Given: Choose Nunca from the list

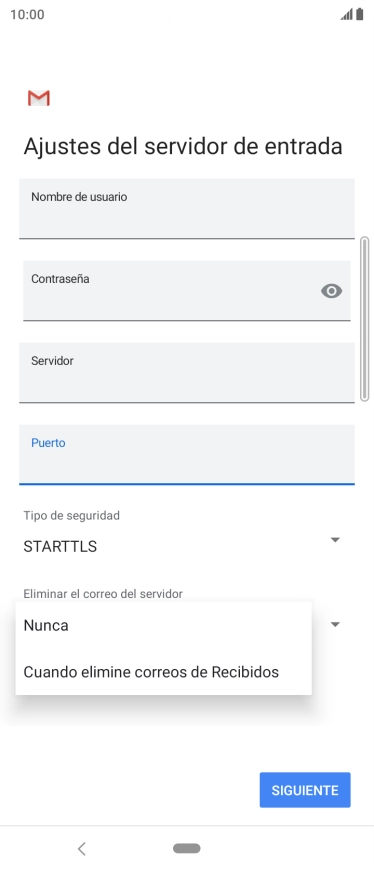Looking at the screenshot, I should pos(163,625).
